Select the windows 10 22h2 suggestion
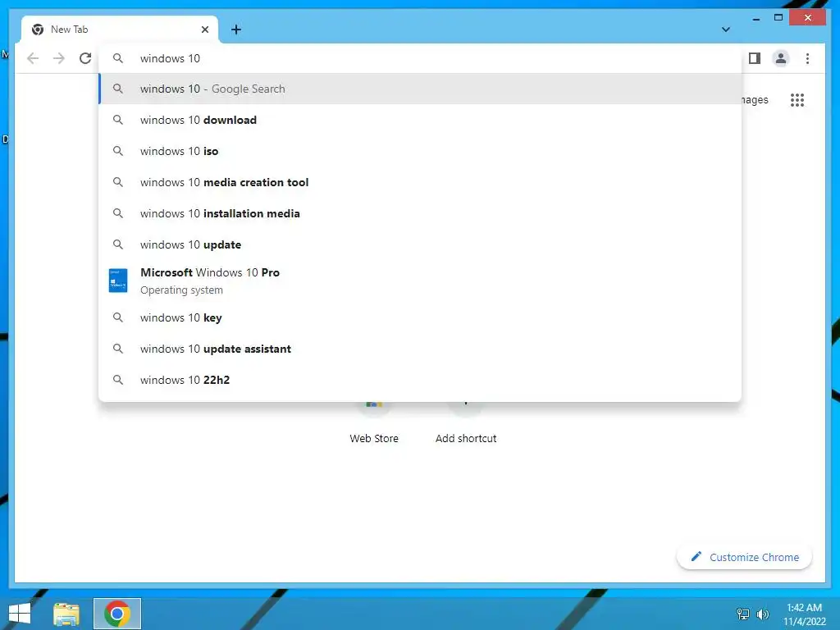840x630 pixels. [x=420, y=380]
